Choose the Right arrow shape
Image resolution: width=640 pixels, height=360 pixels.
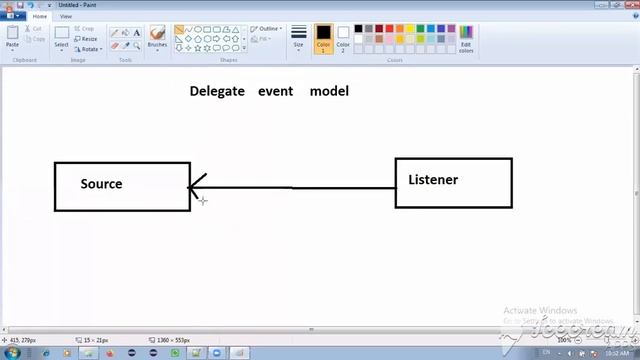216,39
